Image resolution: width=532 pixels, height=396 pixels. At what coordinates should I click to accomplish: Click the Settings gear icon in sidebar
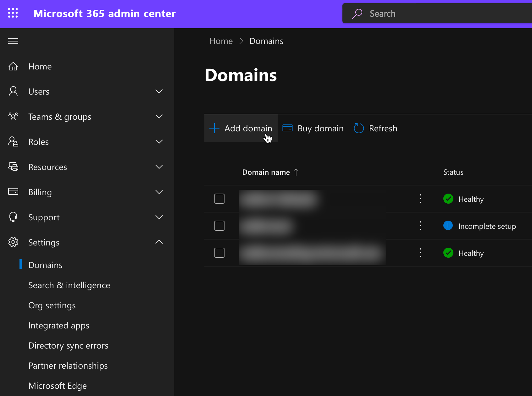13,242
